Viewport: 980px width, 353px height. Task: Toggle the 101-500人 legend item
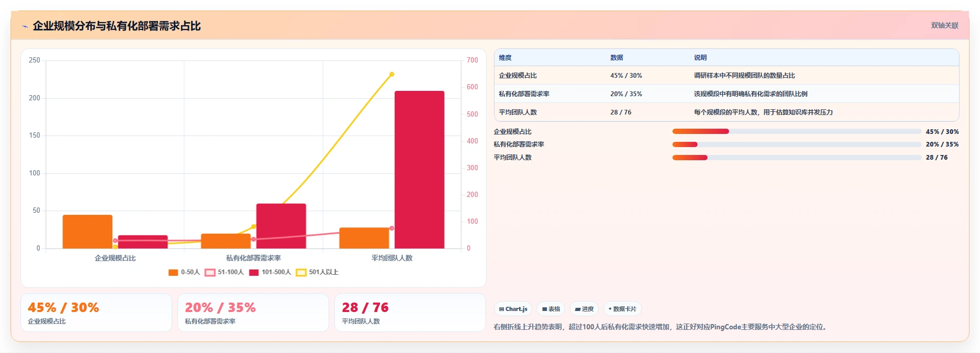point(270,272)
